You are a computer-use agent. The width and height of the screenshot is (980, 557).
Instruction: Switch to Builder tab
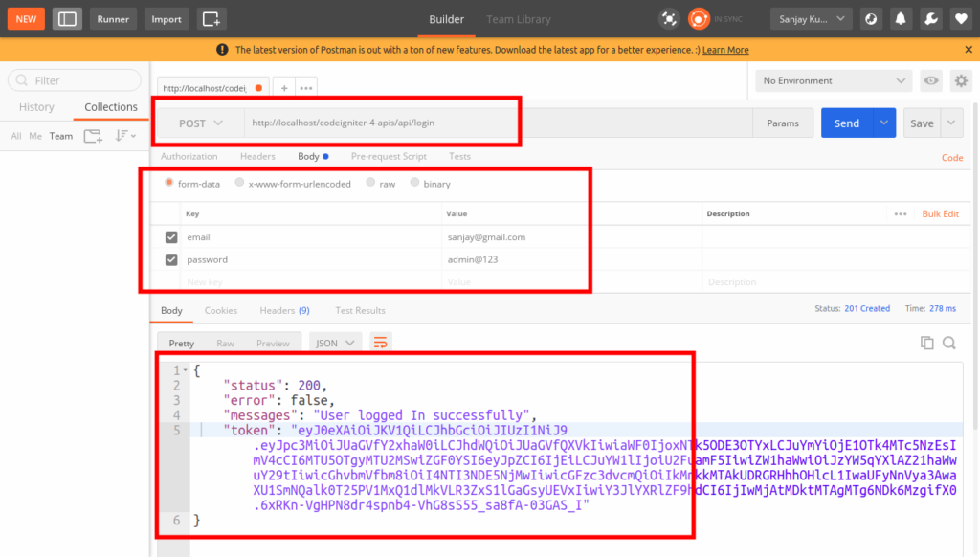click(446, 19)
